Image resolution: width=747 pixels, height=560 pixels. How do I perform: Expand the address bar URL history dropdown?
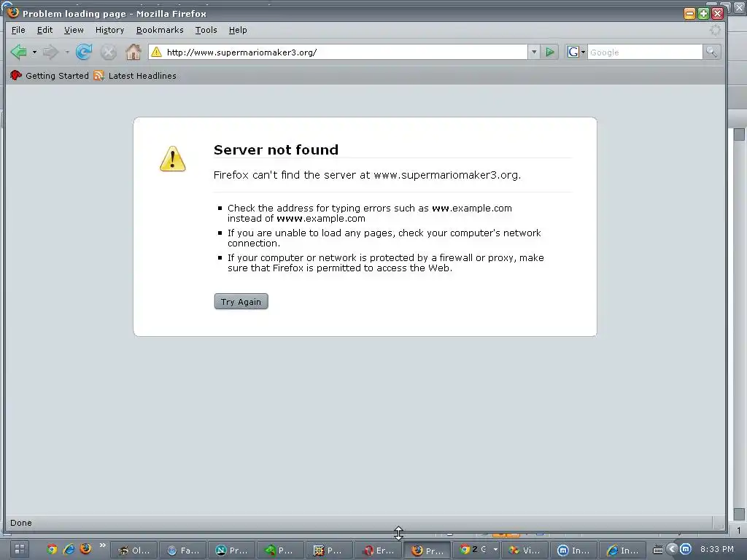[x=534, y=52]
